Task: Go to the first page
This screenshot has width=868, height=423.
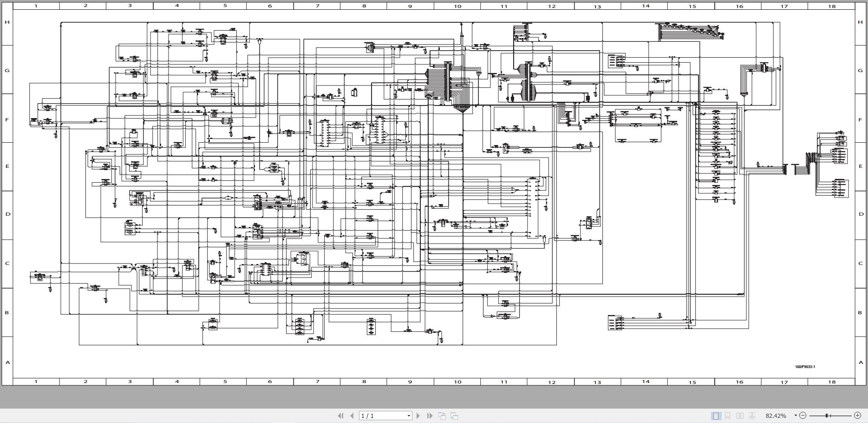Action: point(340,416)
